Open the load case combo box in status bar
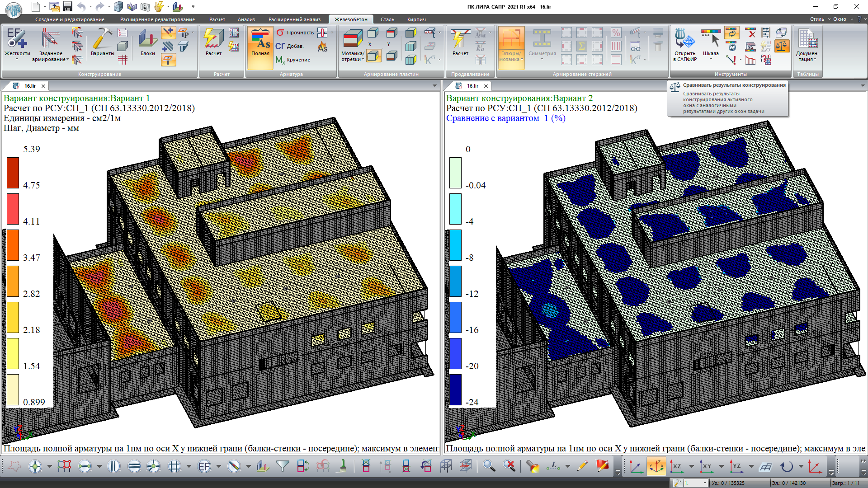This screenshot has width=868, height=488. [705, 483]
